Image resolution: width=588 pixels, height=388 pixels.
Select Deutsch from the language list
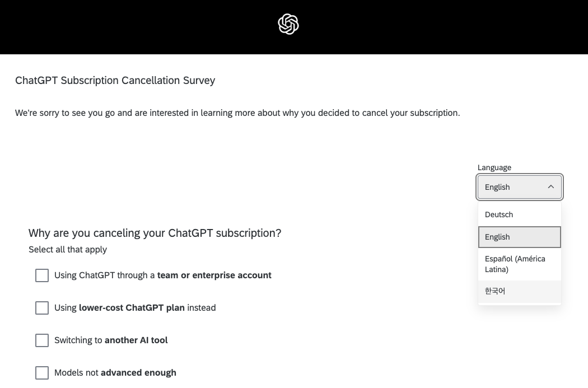499,214
